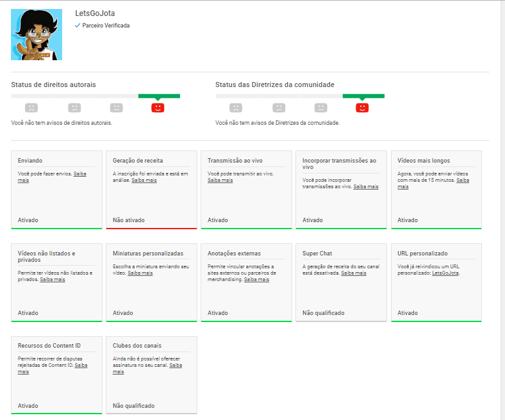Click the third gray face under copyright status

[x=116, y=108]
